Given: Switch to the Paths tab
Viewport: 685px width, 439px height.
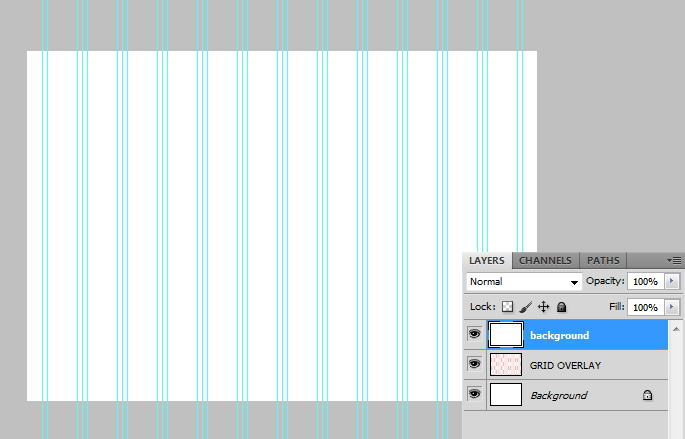Looking at the screenshot, I should (603, 260).
